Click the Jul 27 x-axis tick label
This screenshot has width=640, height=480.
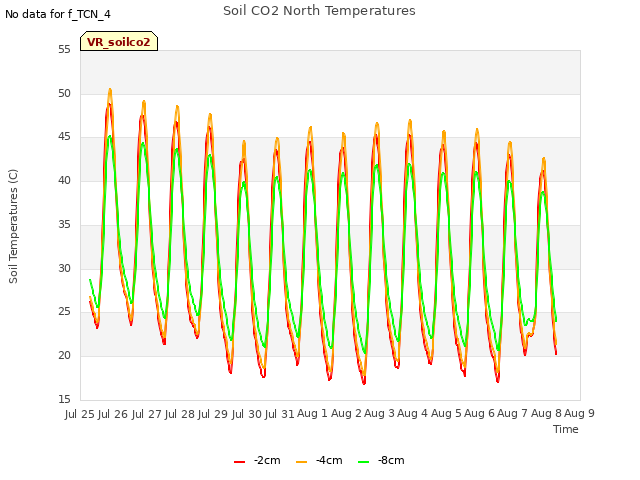point(146,414)
